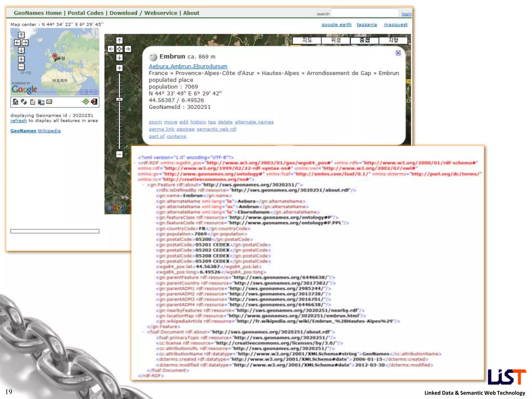Pan the satellite map left
This screenshot has width=532, height=399.
(111, 49)
